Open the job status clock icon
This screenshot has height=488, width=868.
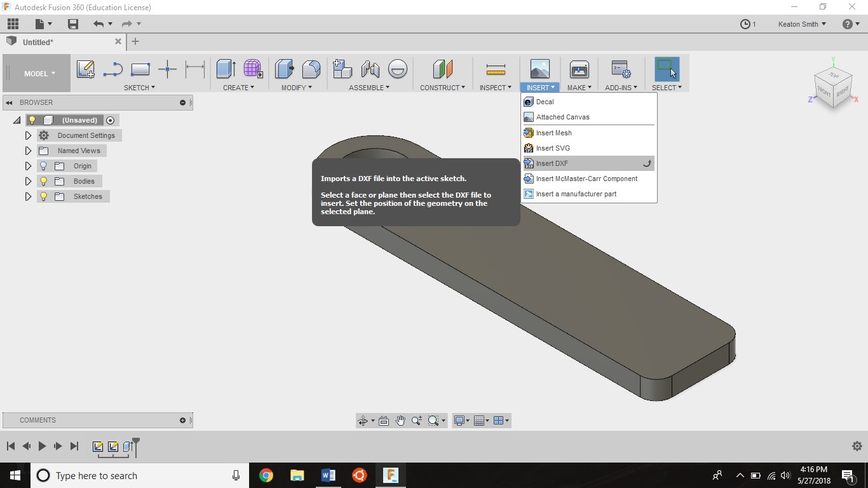pyautogui.click(x=745, y=24)
